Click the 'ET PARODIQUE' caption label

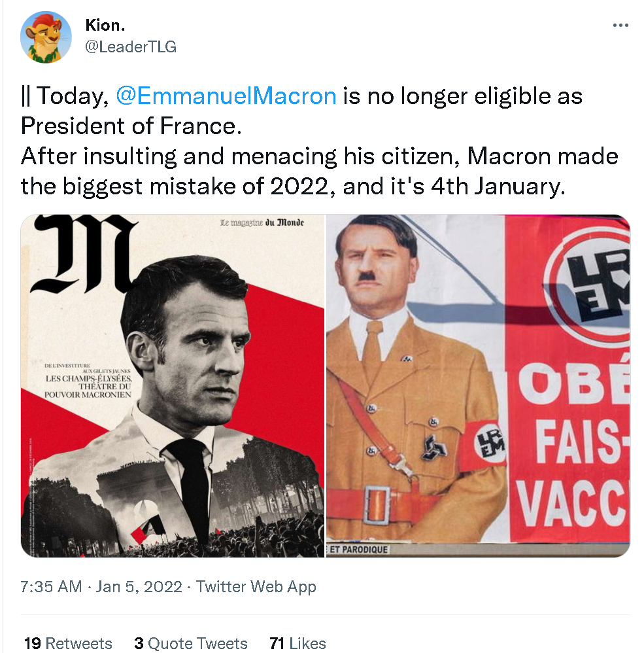point(358,550)
